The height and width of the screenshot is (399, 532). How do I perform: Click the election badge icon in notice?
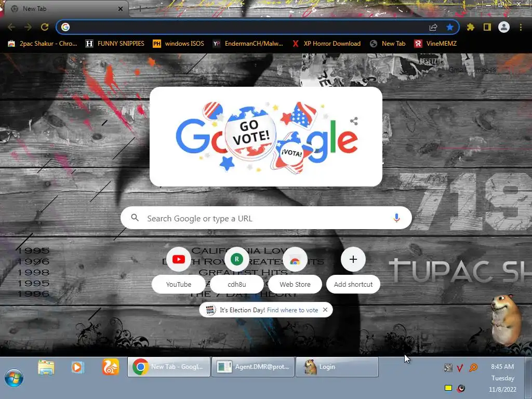coord(210,310)
